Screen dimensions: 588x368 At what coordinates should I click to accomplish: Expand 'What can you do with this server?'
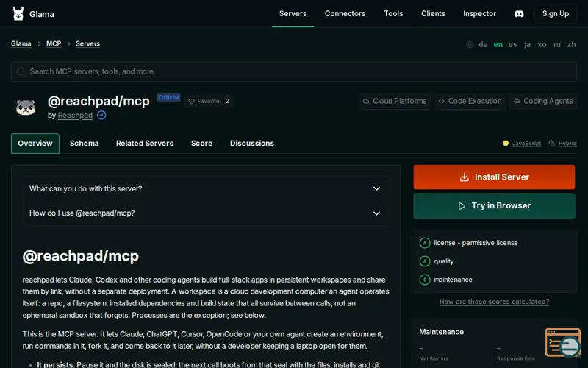[x=205, y=188]
